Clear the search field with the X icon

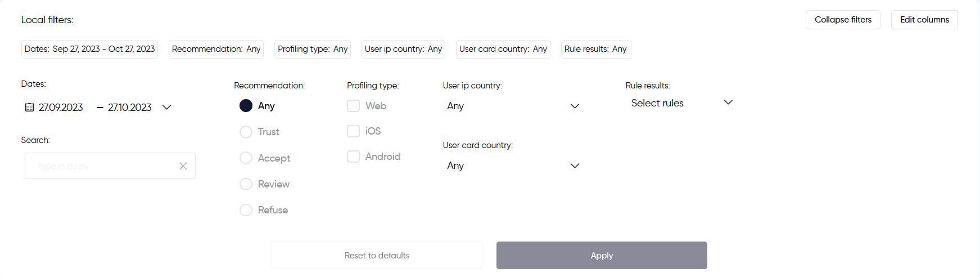tap(183, 166)
